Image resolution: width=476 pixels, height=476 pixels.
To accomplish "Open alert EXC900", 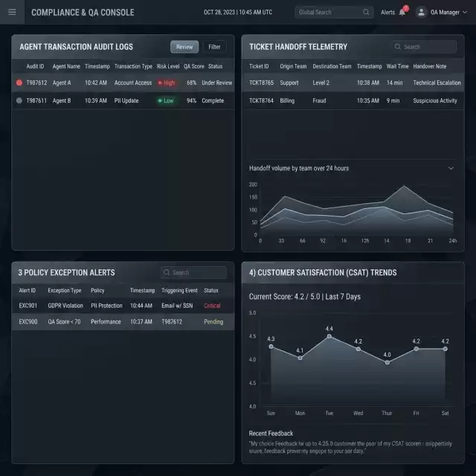I will [x=123, y=322].
